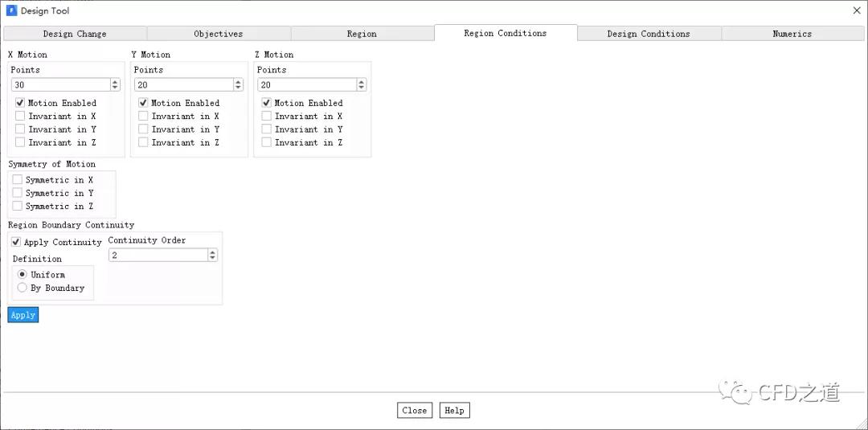This screenshot has height=430, width=868.
Task: Go to the Design Conditions tab
Action: pyautogui.click(x=649, y=34)
